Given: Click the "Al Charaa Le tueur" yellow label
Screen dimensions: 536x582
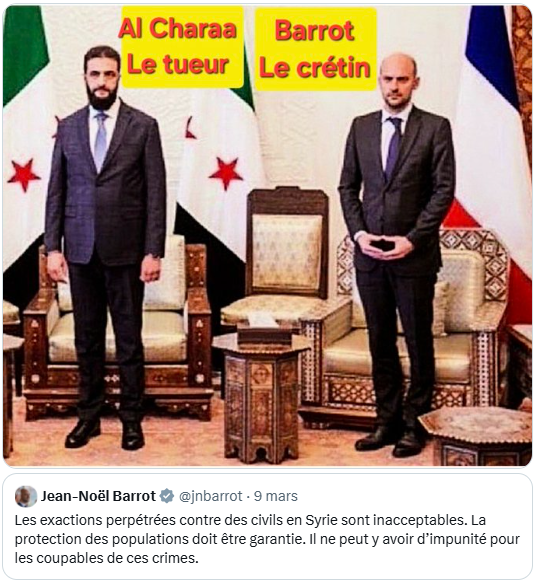Looking at the screenshot, I should pos(182,47).
